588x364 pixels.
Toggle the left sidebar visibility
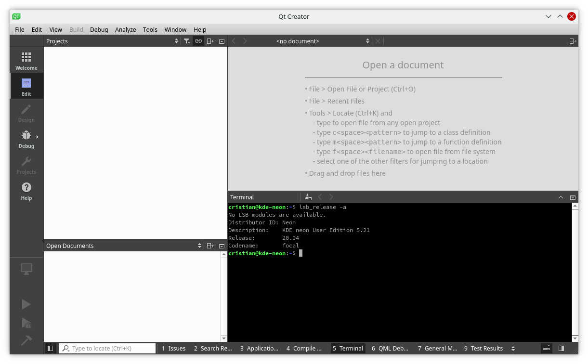click(51, 348)
